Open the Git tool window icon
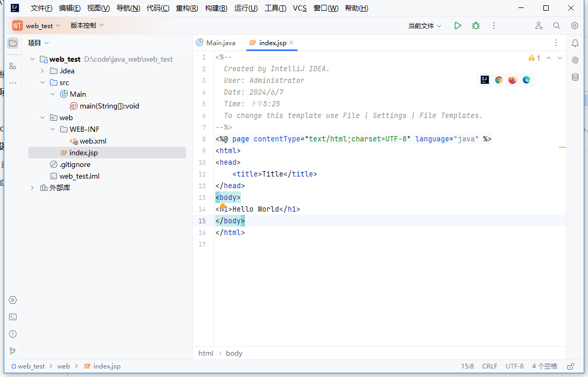Image resolution: width=588 pixels, height=377 pixels. [x=13, y=351]
